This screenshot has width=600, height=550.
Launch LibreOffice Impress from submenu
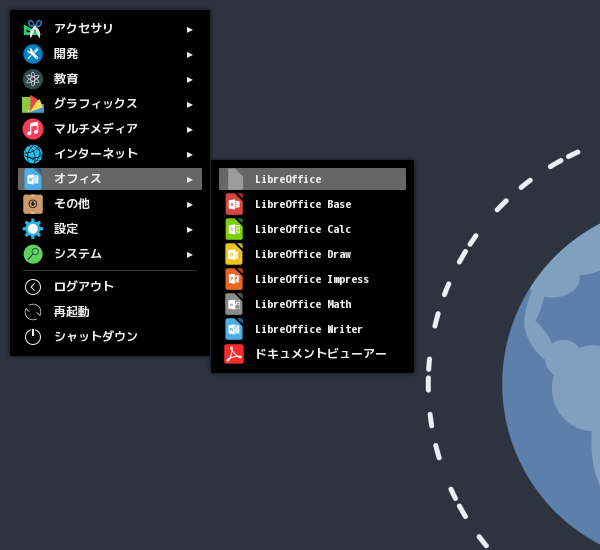coord(312,279)
